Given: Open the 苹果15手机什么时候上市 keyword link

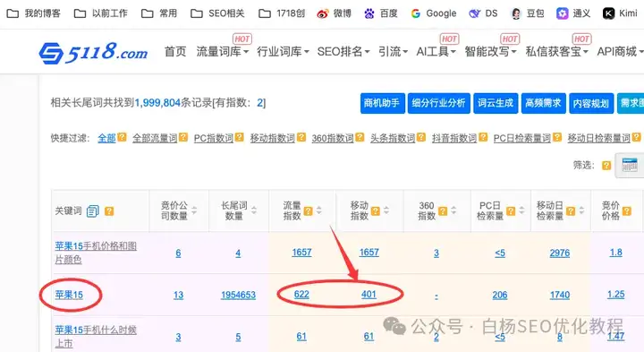Looking at the screenshot, I should [96, 337].
